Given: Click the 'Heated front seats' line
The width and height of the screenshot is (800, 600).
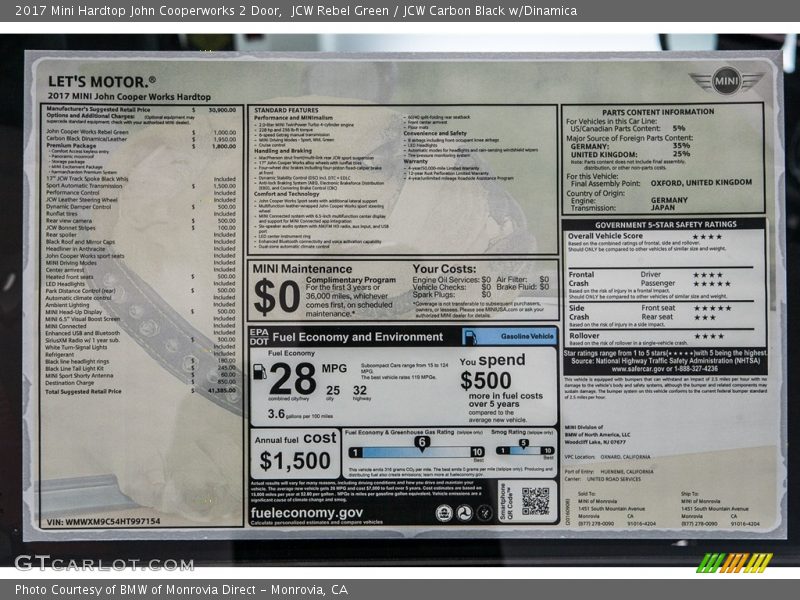Looking at the screenshot, I should click(141, 277).
